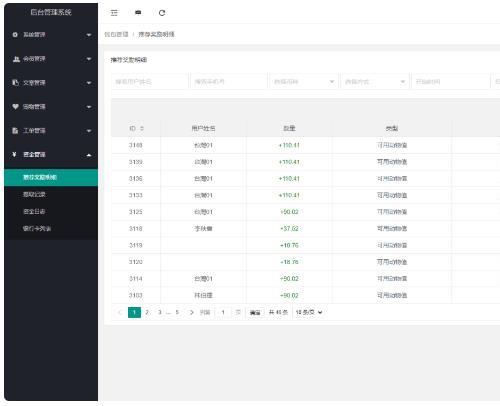Click the start time date field
The height and width of the screenshot is (406, 500).
451,82
